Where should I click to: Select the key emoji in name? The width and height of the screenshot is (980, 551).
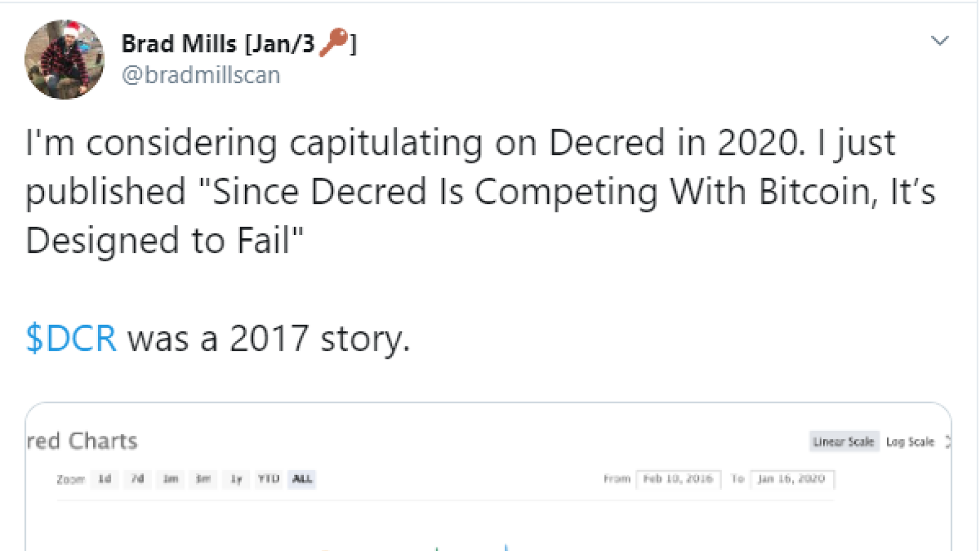pos(334,42)
